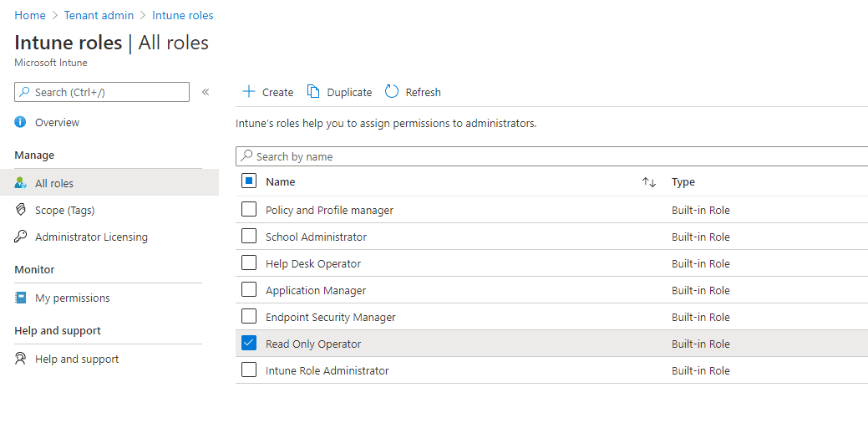Open the Application Manager role
Screen dimensions: 868x423
point(316,290)
